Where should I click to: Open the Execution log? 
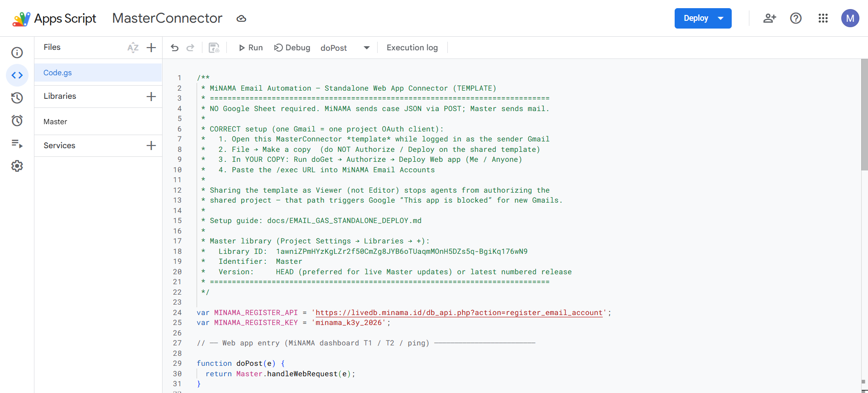click(412, 48)
